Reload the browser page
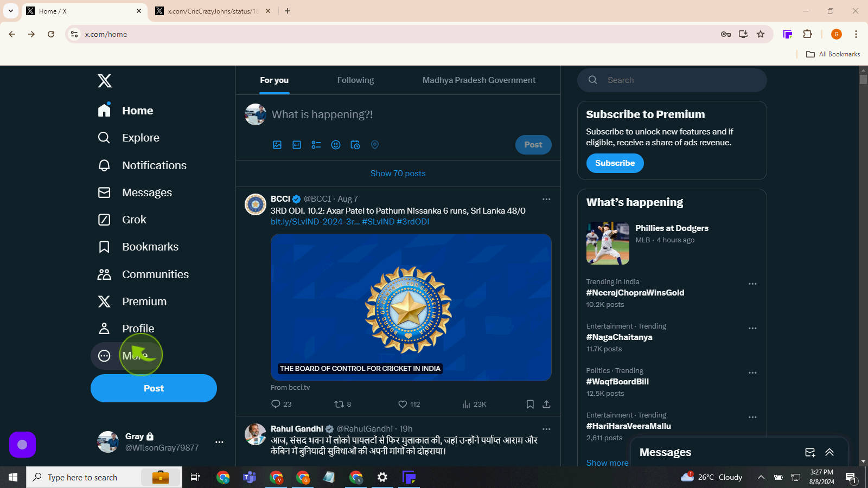 click(51, 34)
